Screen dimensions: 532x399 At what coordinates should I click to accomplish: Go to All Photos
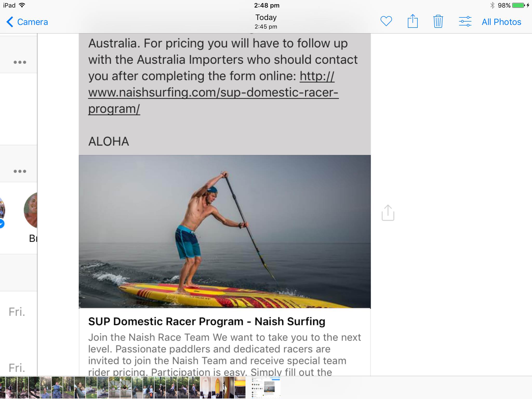click(501, 22)
